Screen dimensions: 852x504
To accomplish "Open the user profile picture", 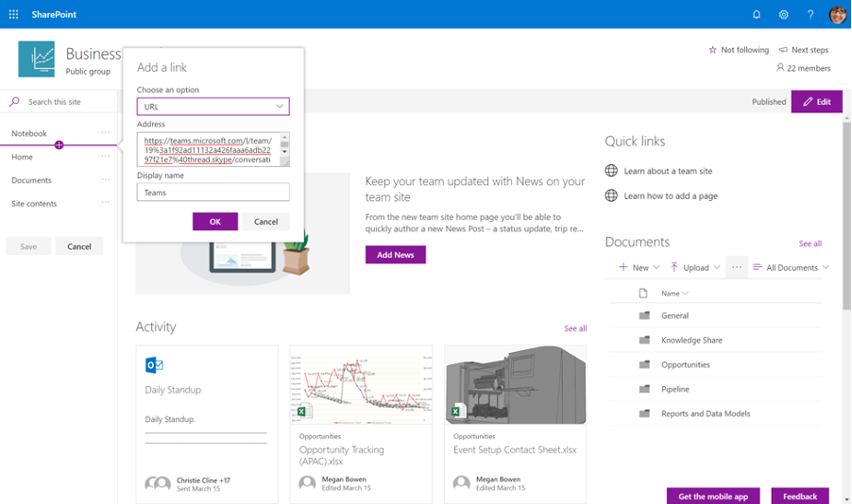I will [x=837, y=15].
